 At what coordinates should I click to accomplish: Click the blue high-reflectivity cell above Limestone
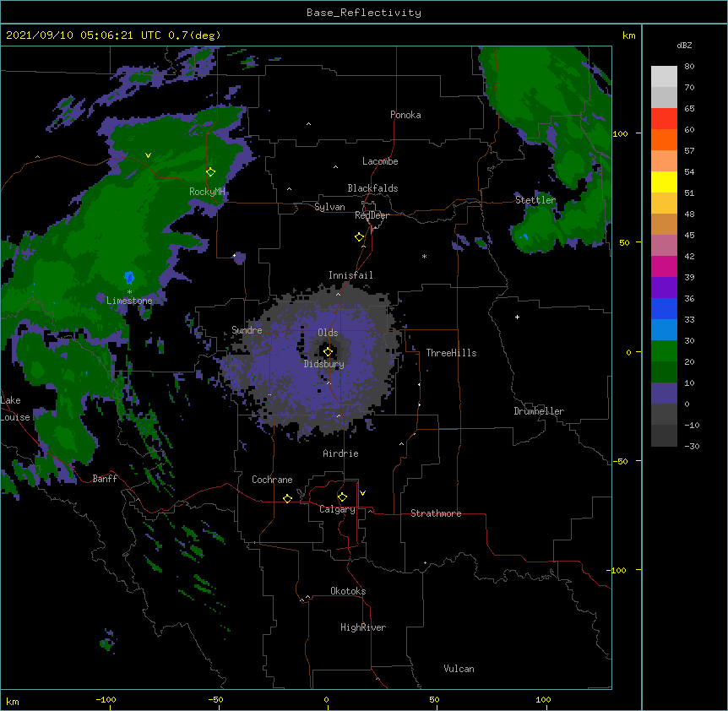(x=129, y=277)
